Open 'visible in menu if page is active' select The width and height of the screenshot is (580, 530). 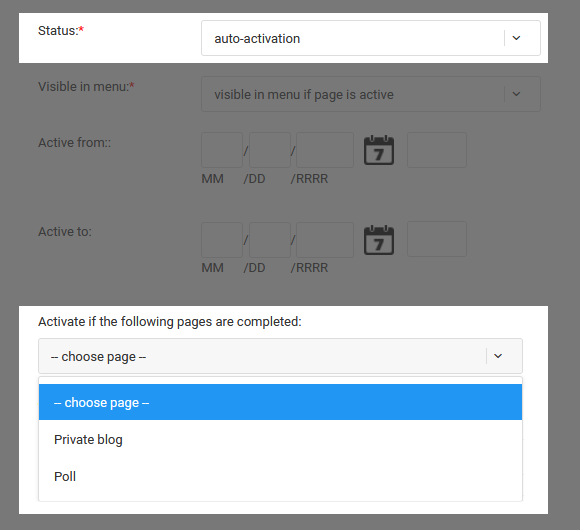[x=371, y=94]
